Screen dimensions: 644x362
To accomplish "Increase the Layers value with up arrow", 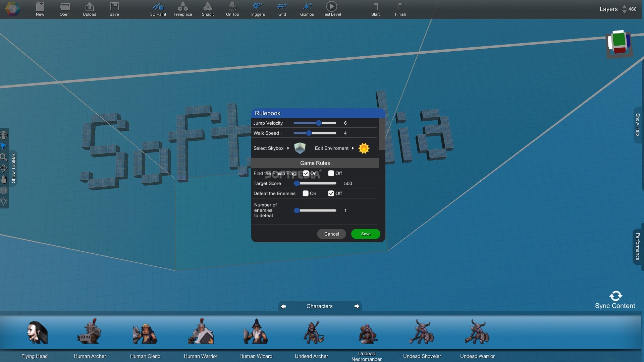I will point(624,6).
